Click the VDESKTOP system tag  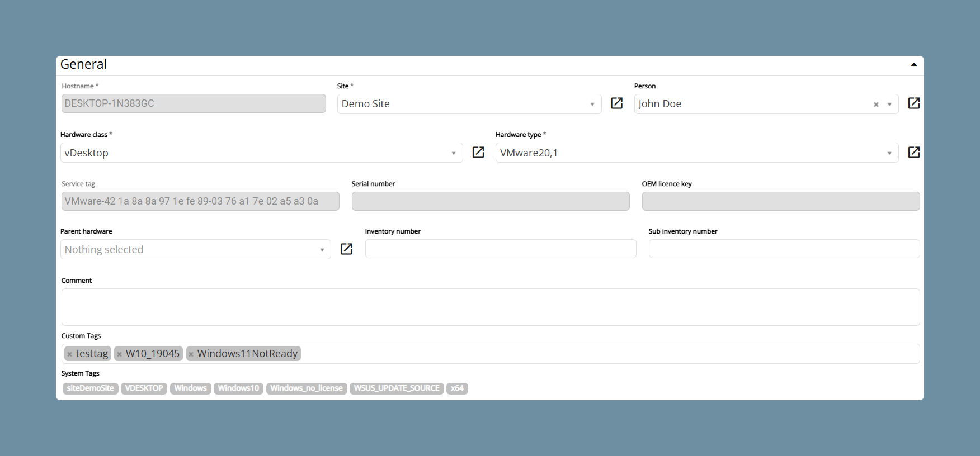[x=144, y=388]
